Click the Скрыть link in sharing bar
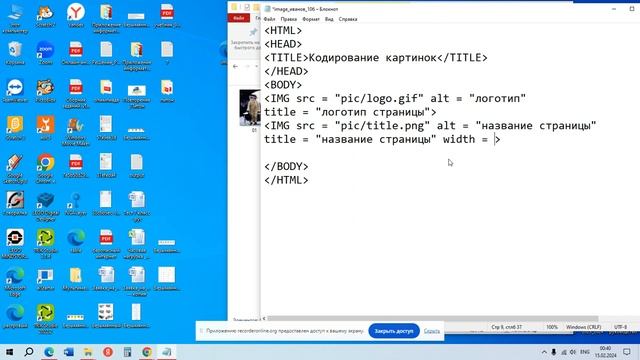 pos(431,331)
